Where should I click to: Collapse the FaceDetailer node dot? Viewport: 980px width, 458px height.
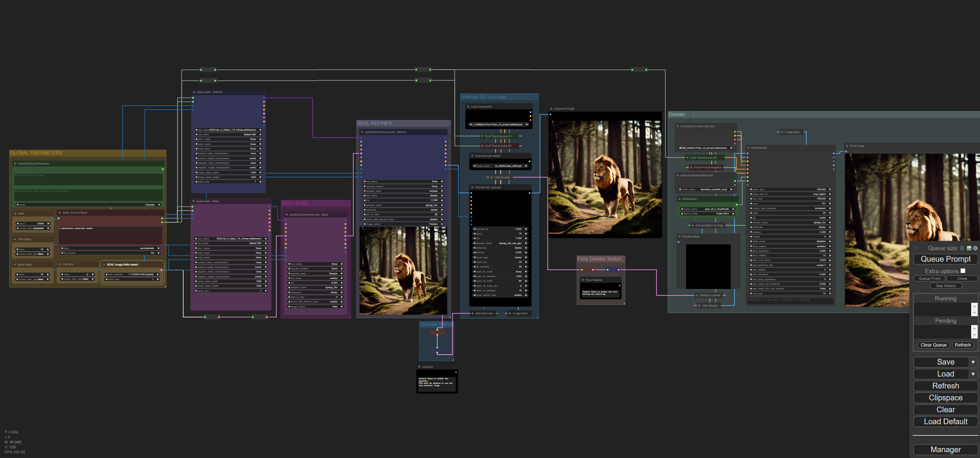(748, 148)
